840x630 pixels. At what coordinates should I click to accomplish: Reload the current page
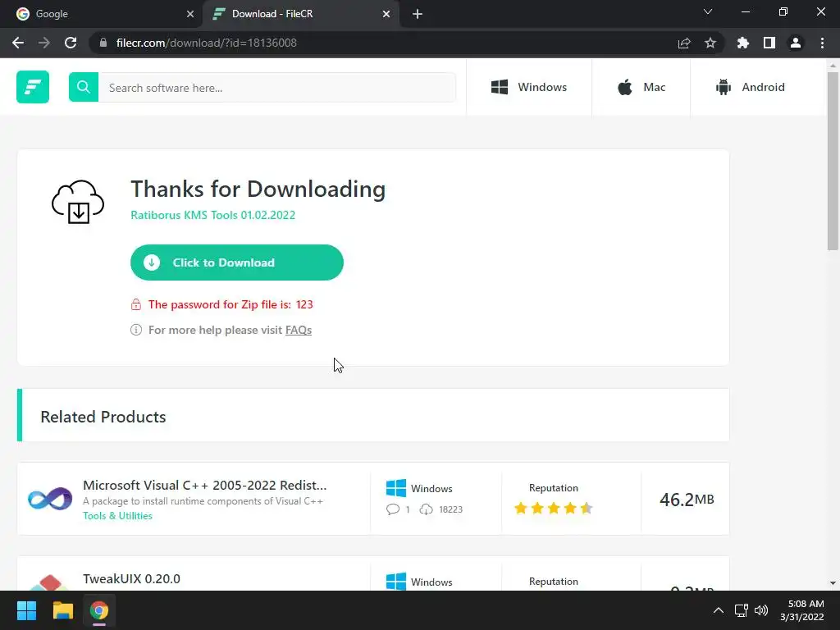coord(71,43)
